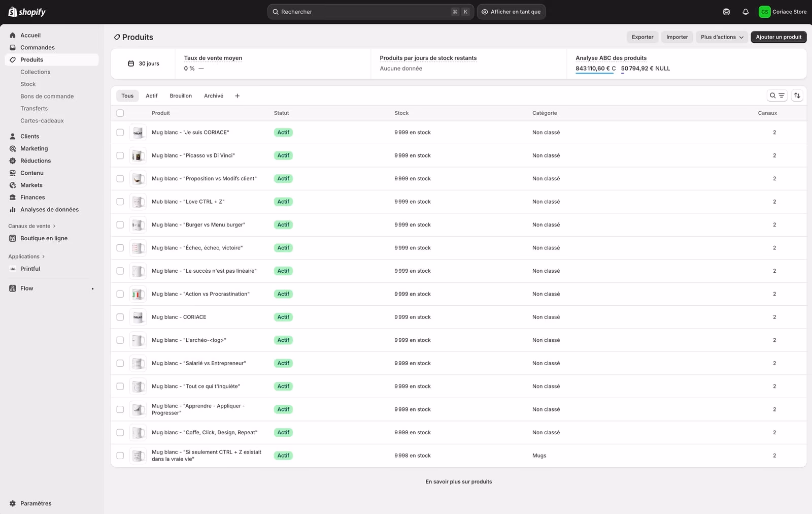Viewport: 812px width, 514px height.
Task: Open the Coriace Store account menu
Action: coord(782,12)
